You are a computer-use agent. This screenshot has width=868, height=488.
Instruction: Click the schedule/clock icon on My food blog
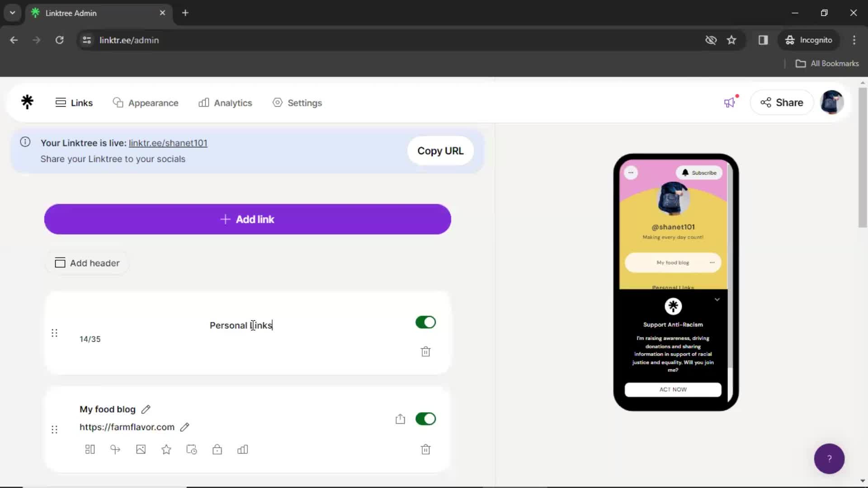pyautogui.click(x=191, y=450)
